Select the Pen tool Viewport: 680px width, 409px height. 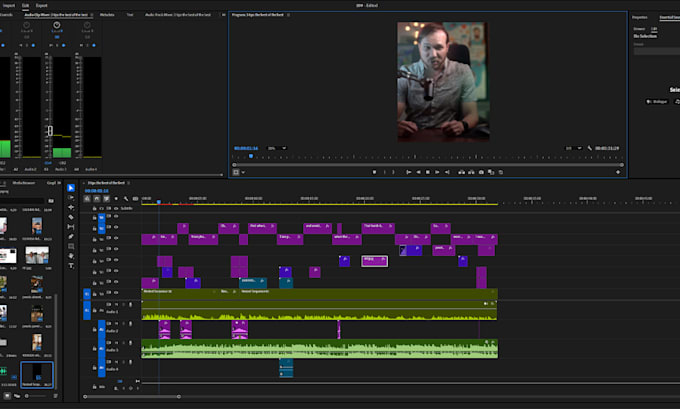(71, 236)
